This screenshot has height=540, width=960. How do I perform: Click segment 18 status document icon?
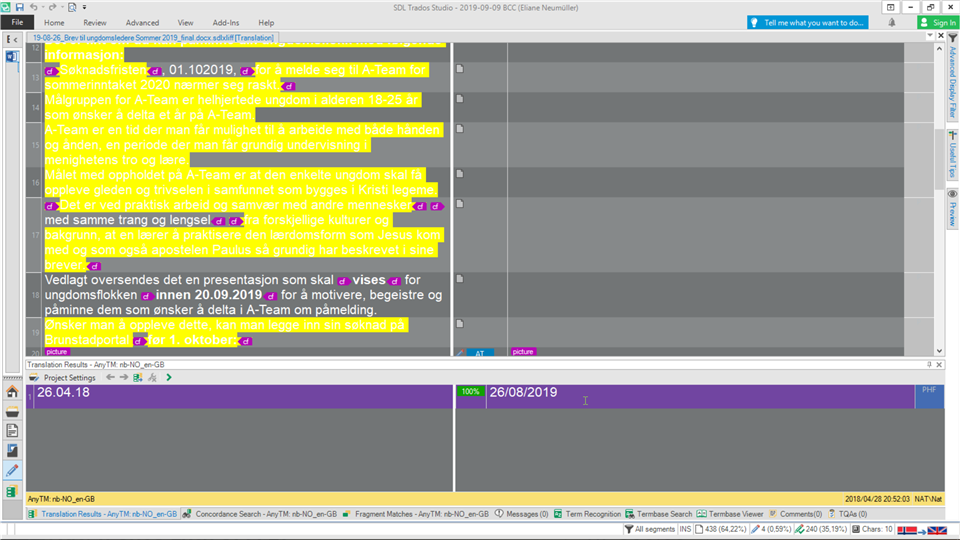click(460, 279)
